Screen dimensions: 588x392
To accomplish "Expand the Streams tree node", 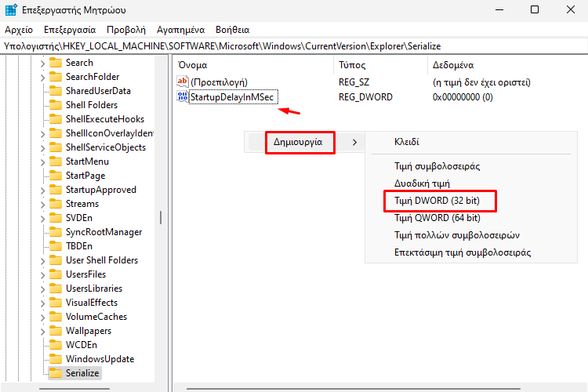I will [42, 205].
